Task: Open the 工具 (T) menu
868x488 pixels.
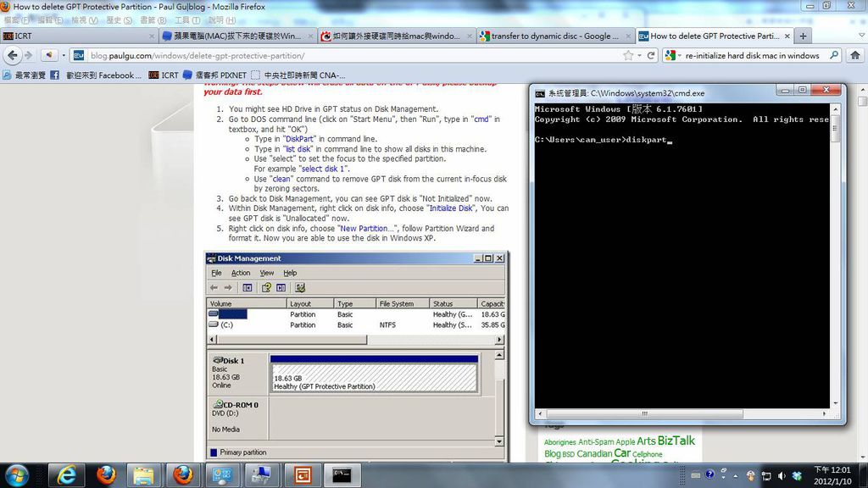Action: pos(187,20)
